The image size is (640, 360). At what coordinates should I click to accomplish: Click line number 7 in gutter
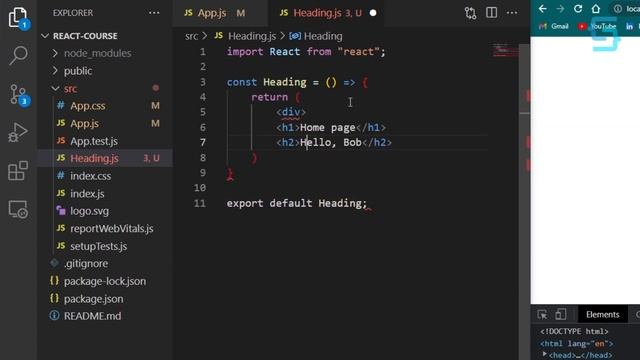(203, 142)
